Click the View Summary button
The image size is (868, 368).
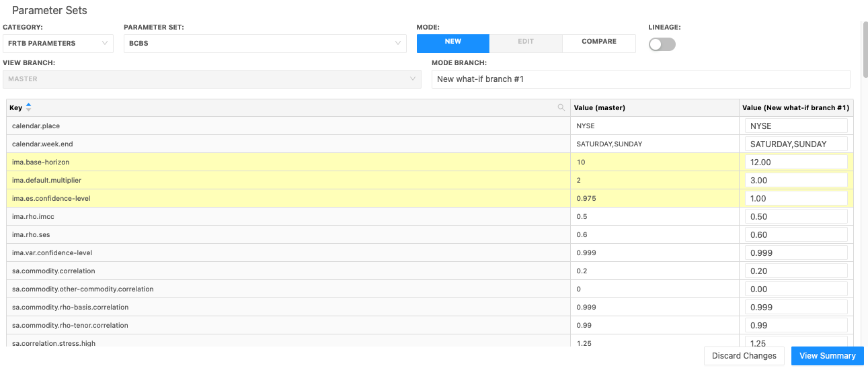pos(827,356)
